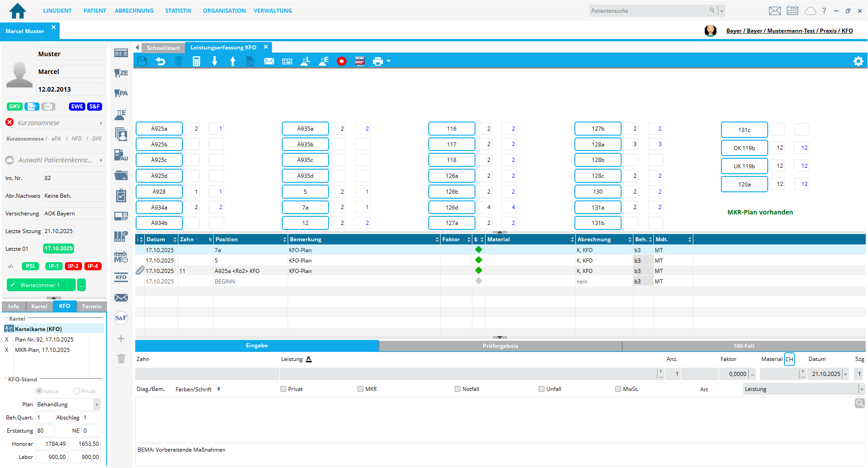Viewport: 868px width, 468px height.
Task: Expand the print icon dropdown arrow
Action: (x=389, y=61)
